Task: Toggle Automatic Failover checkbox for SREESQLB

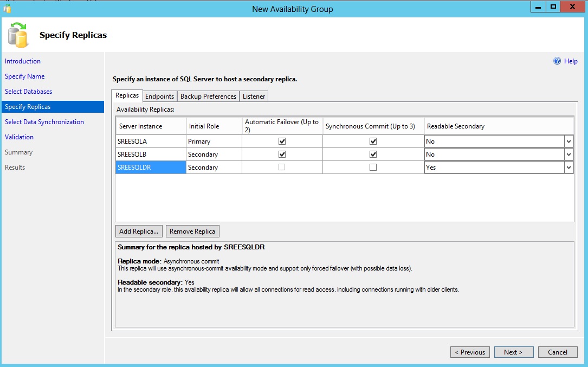Action: point(282,154)
